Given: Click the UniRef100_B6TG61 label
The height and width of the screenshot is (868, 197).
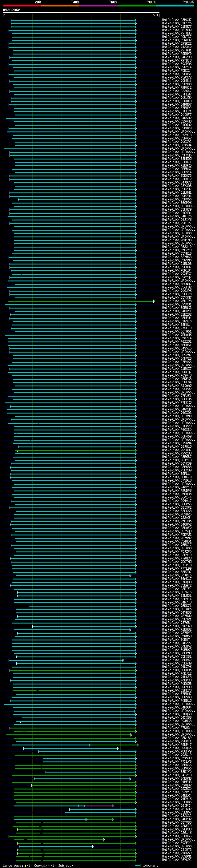Looking at the screenshot, I should point(177,332).
